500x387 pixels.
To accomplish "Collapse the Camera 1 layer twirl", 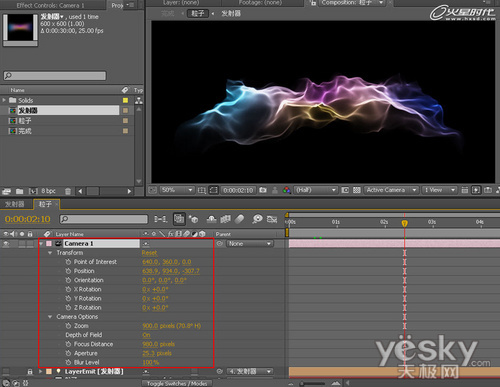I will (x=41, y=244).
